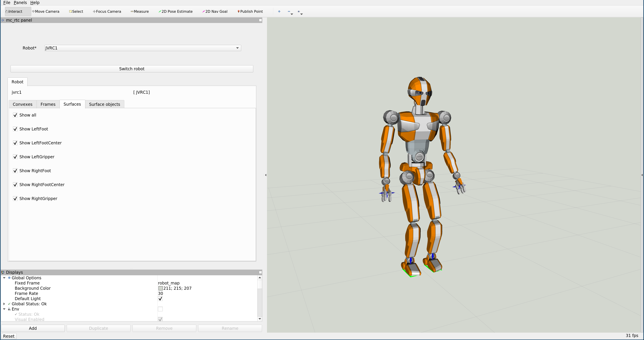Click the Reset button
644x340 pixels.
pyautogui.click(x=9, y=336)
